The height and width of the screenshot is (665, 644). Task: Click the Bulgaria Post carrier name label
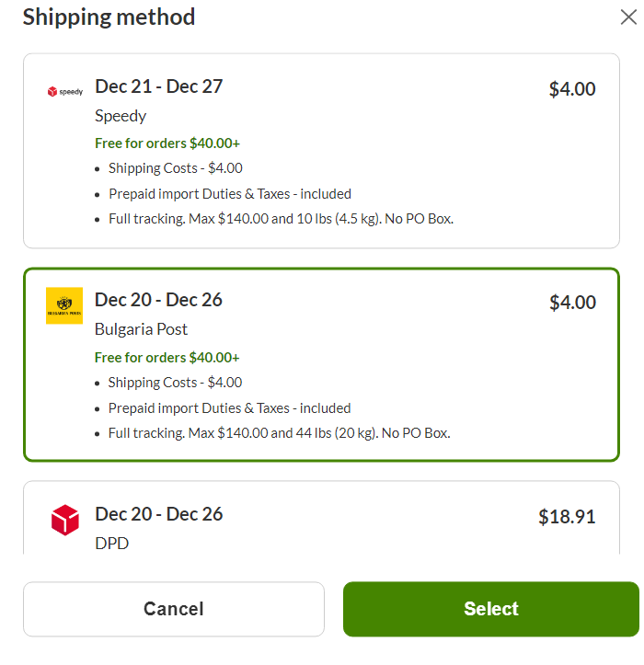(x=141, y=329)
